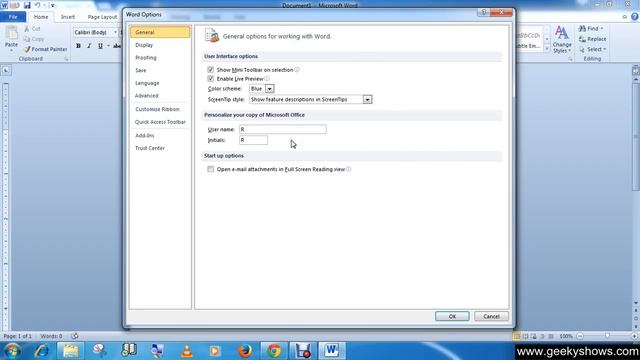Open the Underline style dropdown arrow
The height and width of the screenshot is (360, 640).
pos(108,46)
